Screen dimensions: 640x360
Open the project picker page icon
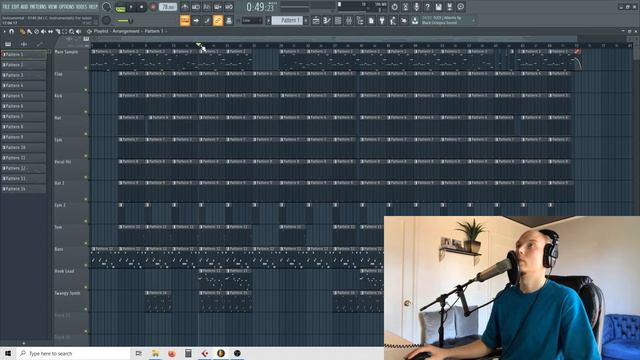tap(371, 20)
